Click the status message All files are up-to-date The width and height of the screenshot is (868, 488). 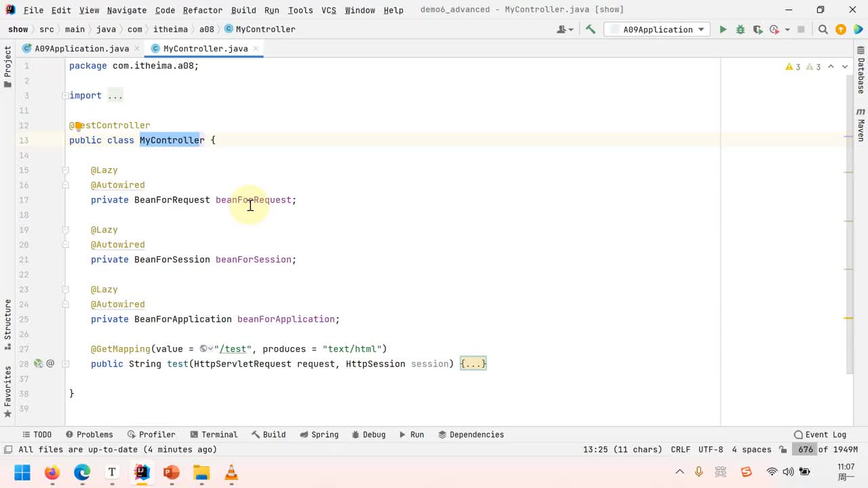117,449
